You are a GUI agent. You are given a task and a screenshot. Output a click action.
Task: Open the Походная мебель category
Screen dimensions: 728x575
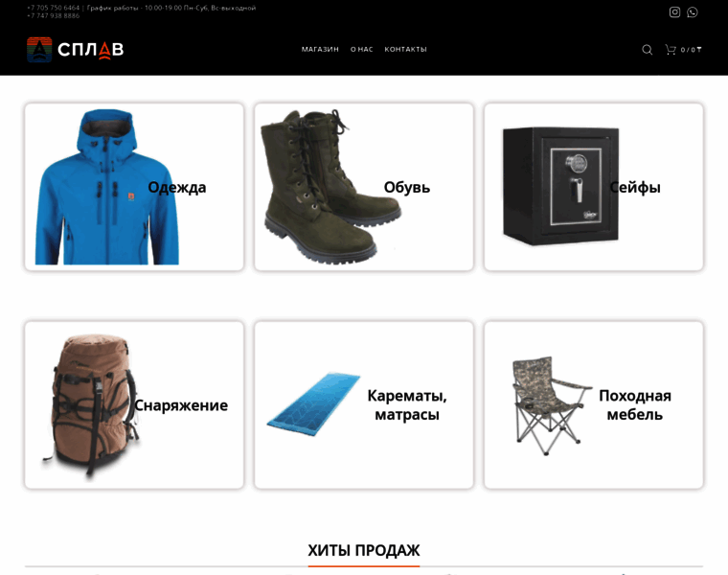594,404
